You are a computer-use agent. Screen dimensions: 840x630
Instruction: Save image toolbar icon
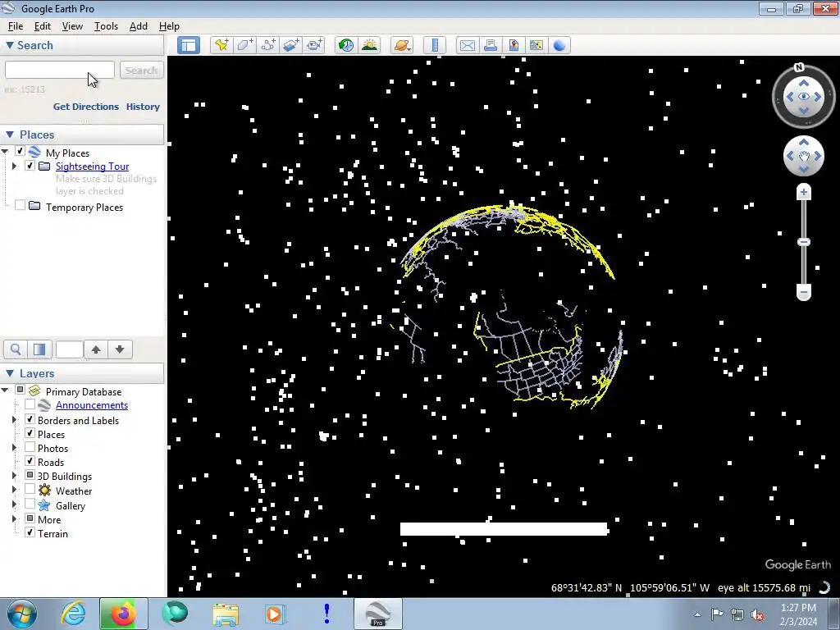514,46
